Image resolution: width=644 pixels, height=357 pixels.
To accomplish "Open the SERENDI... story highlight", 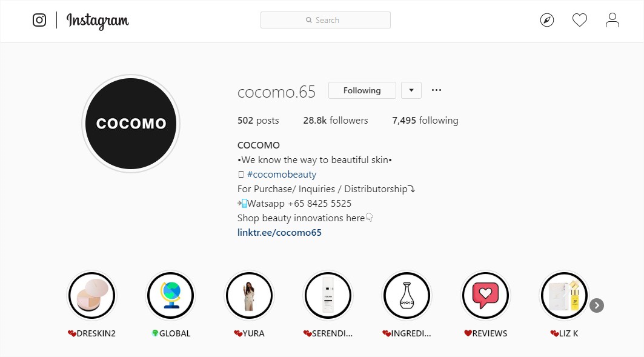I will [x=328, y=295].
